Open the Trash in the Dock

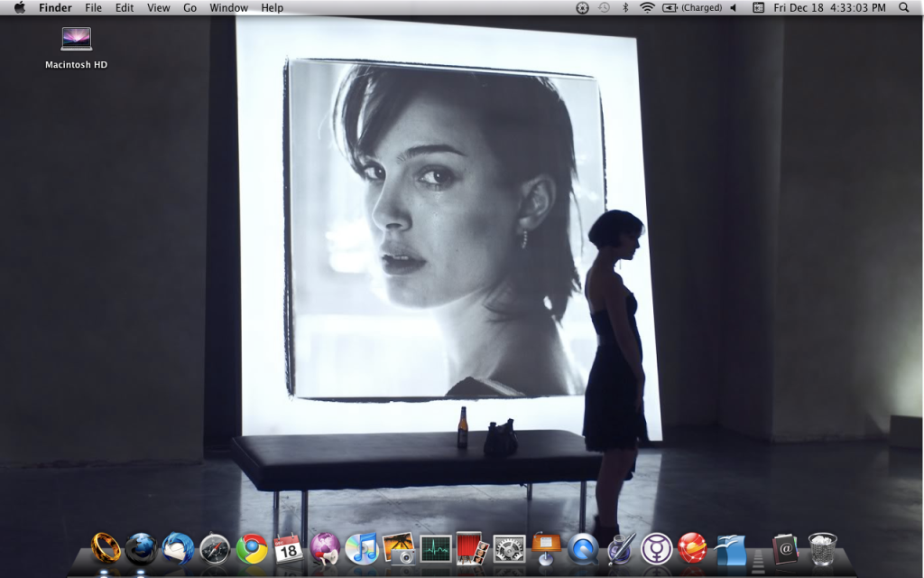[x=822, y=548]
